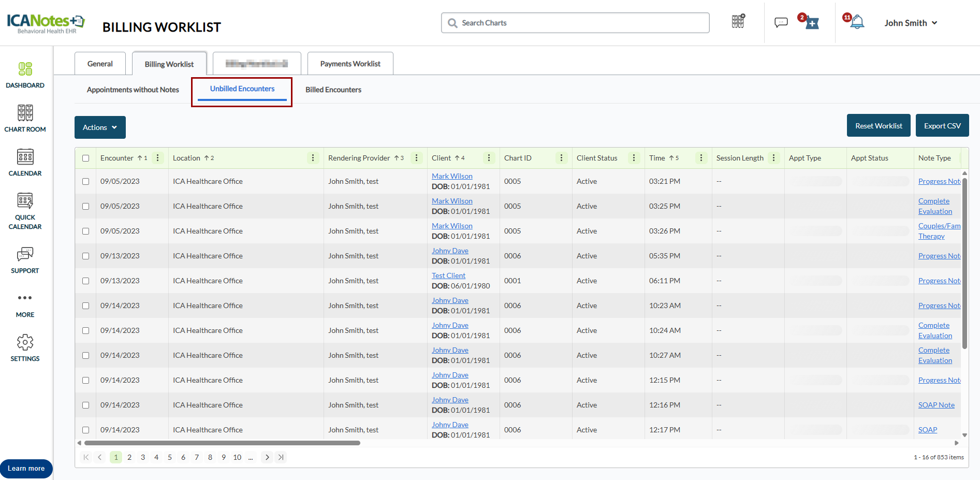Click the notifications bell icon
Screen dimensions: 980x480
tap(857, 22)
